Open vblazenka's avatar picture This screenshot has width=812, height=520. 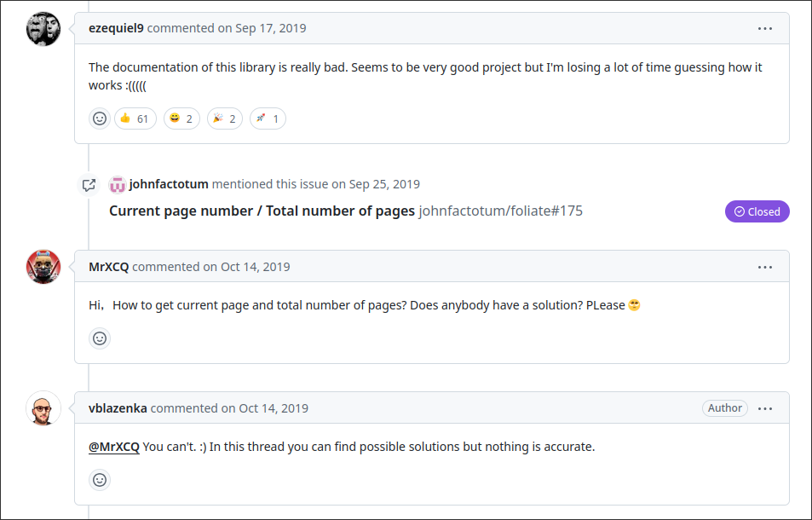coord(43,408)
